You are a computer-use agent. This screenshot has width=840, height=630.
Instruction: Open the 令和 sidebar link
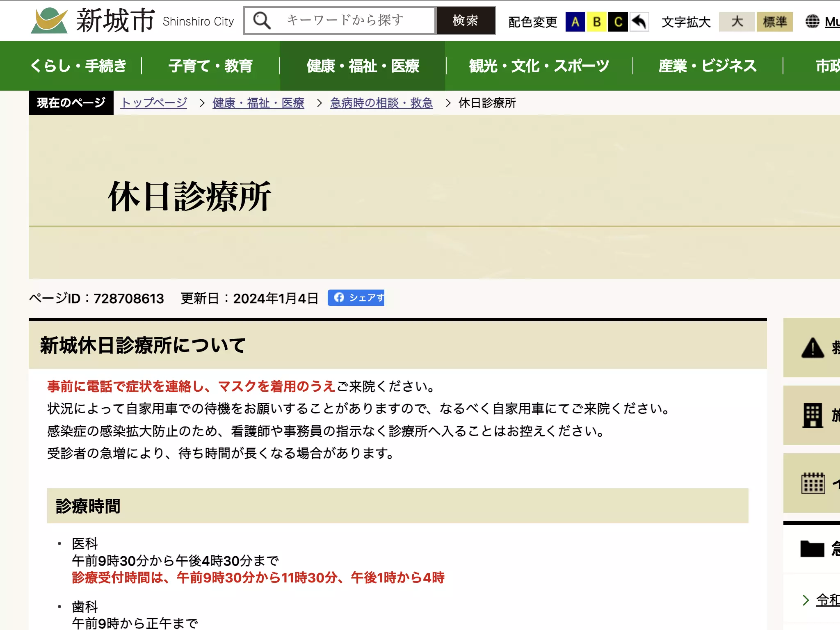click(x=828, y=600)
